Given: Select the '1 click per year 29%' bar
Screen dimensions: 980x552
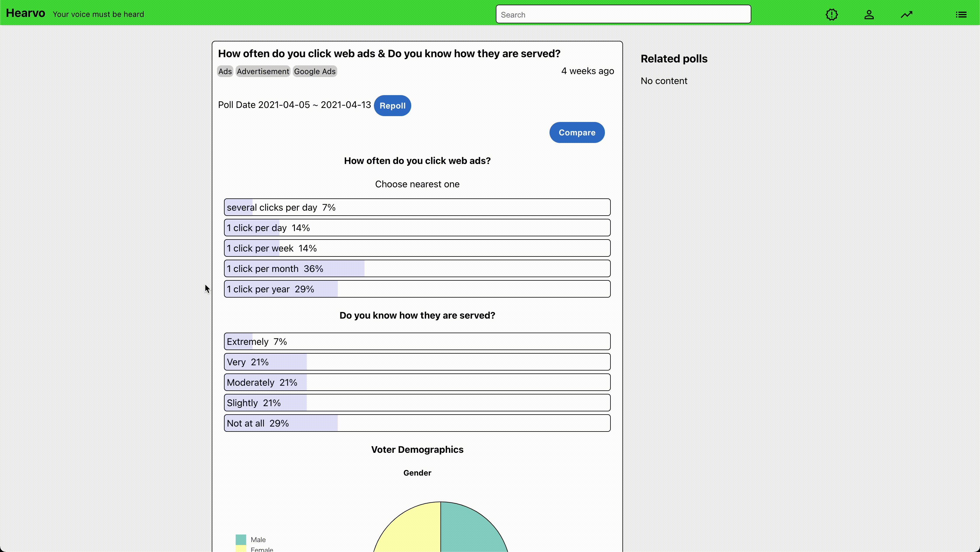Looking at the screenshot, I should (x=417, y=289).
